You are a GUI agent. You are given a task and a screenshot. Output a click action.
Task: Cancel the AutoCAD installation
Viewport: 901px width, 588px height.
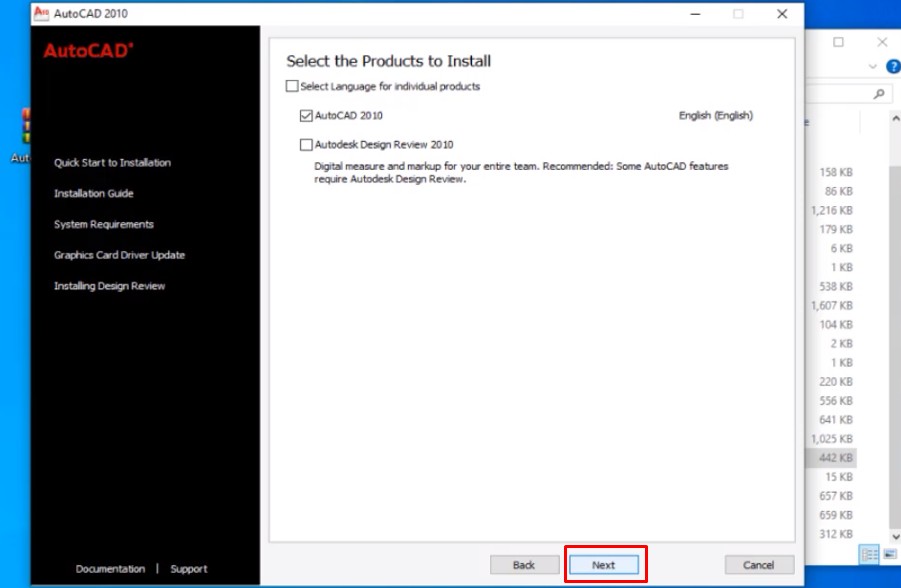coord(759,565)
